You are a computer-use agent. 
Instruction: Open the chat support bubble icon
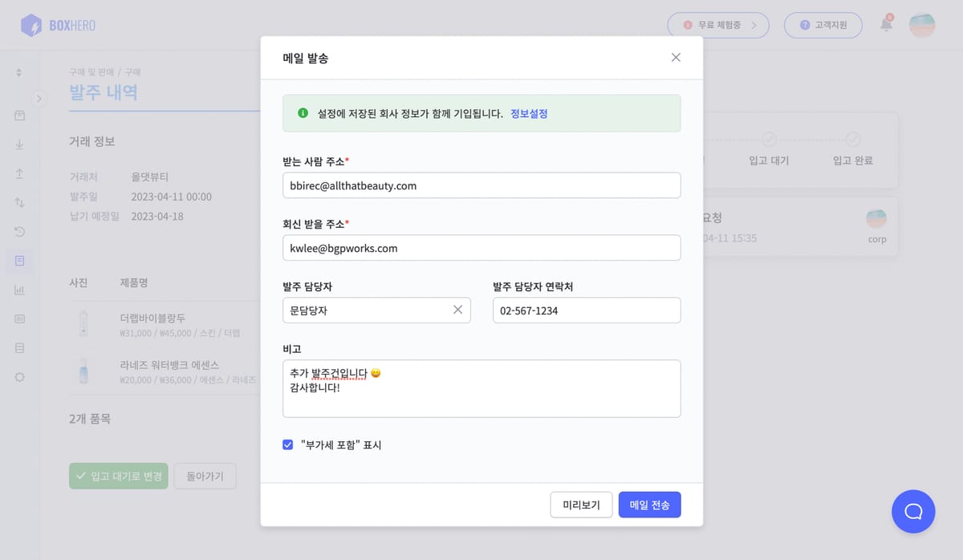[x=913, y=512]
